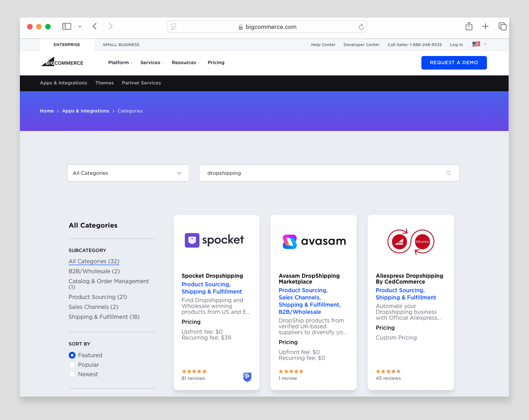529x420 pixels.
Task: Click the Request a Demo button
Action: pyautogui.click(x=454, y=63)
